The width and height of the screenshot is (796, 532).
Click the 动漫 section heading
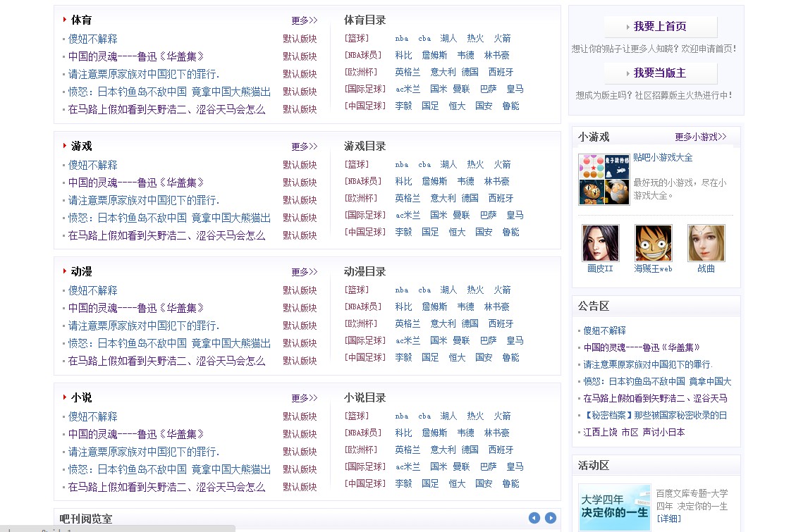[81, 271]
